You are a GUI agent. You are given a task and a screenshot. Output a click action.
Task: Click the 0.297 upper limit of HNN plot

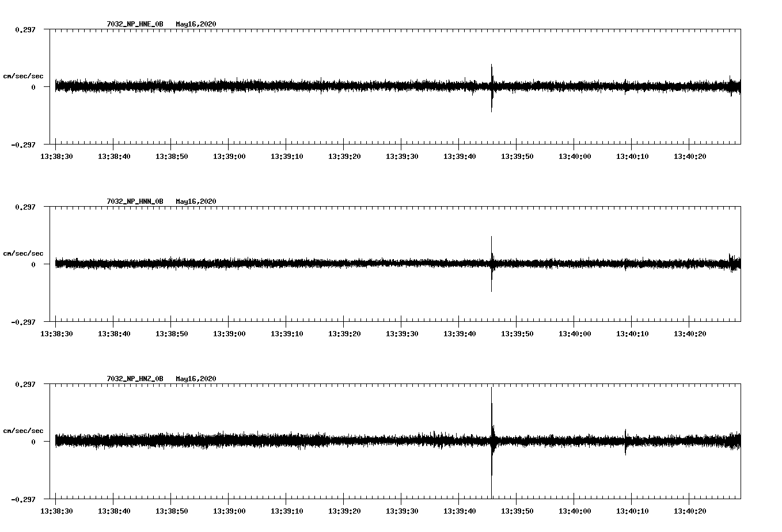[x=25, y=207]
